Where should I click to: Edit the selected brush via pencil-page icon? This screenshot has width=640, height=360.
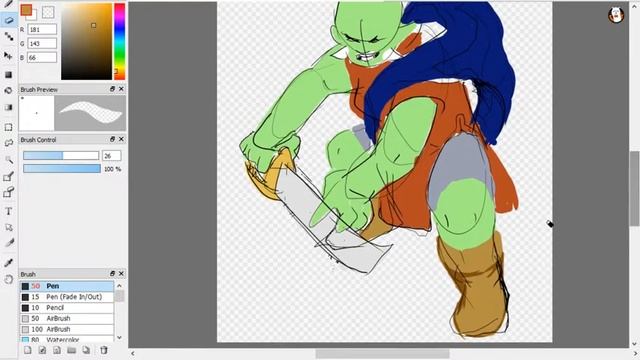[x=42, y=350]
